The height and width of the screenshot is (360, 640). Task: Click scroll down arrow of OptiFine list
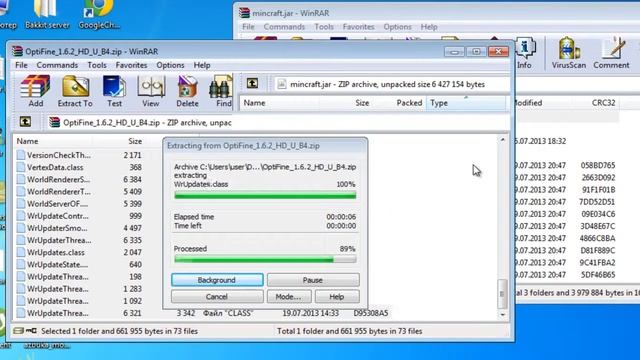(x=502, y=315)
